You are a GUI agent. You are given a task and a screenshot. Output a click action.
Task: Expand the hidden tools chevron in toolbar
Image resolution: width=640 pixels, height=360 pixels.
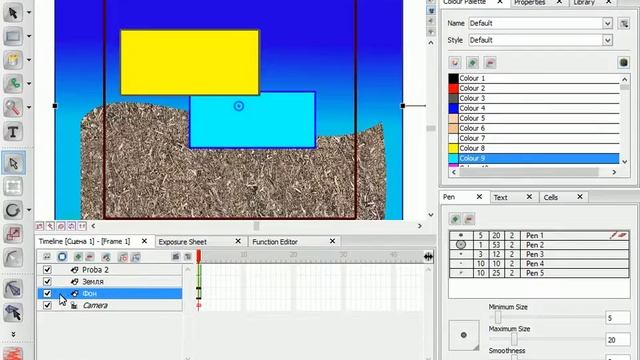(x=13, y=334)
